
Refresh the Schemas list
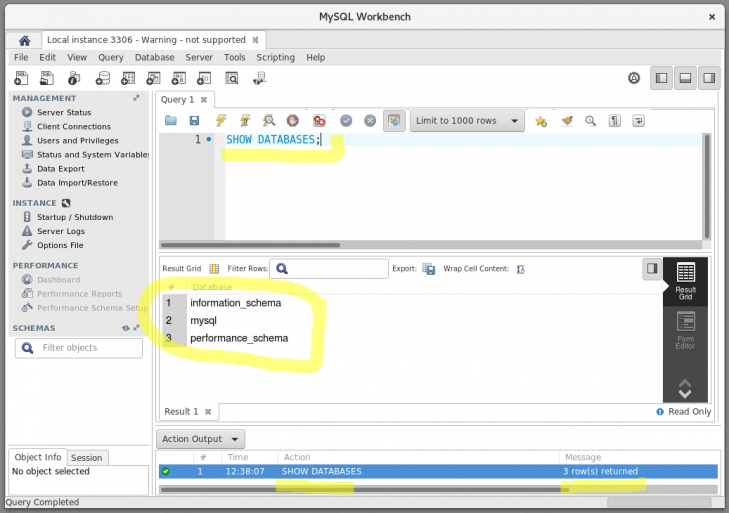tap(126, 328)
